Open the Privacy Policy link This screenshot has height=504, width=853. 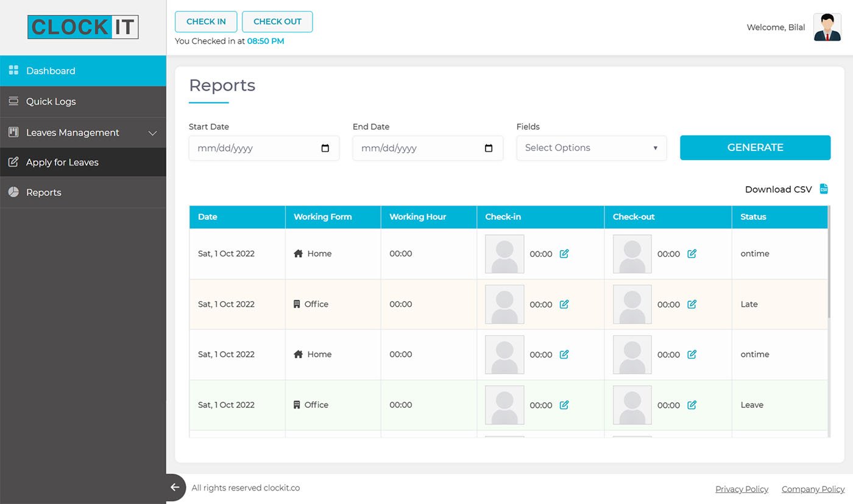[742, 489]
